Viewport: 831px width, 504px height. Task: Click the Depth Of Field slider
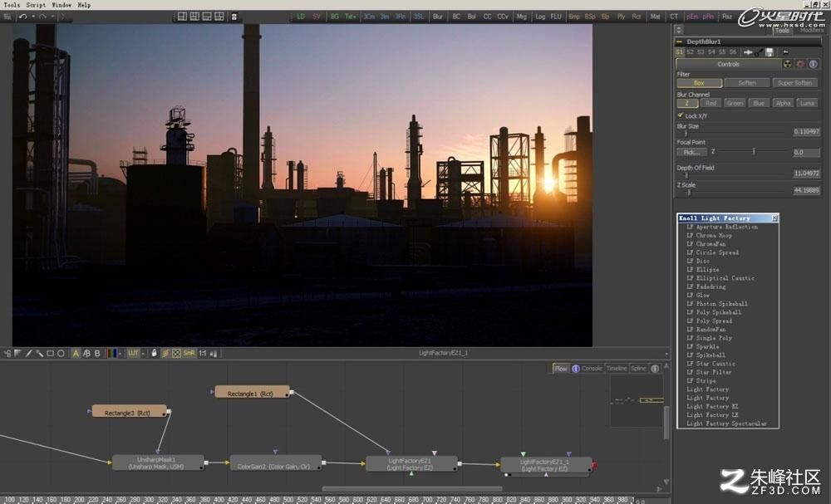[x=734, y=174]
